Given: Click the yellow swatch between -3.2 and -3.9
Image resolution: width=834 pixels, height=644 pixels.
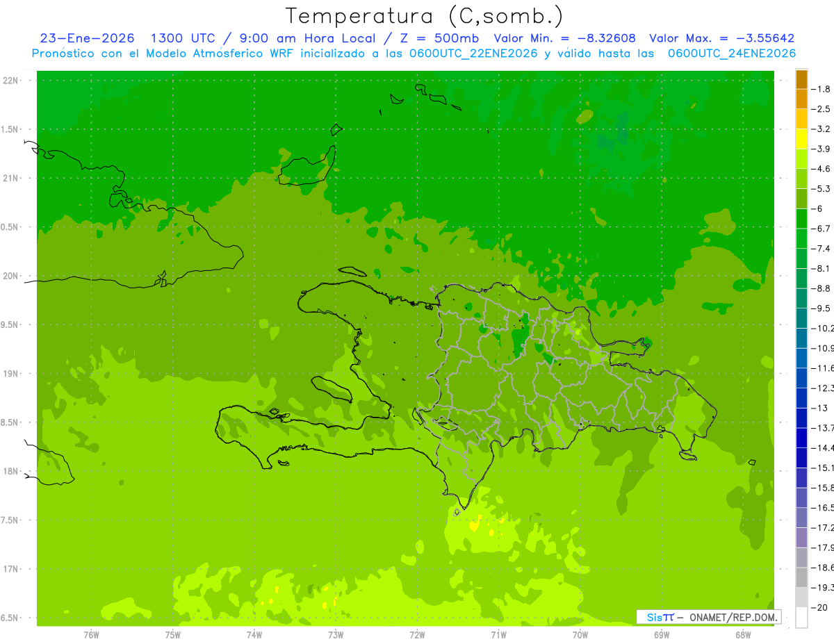Looking at the screenshot, I should pos(801,138).
